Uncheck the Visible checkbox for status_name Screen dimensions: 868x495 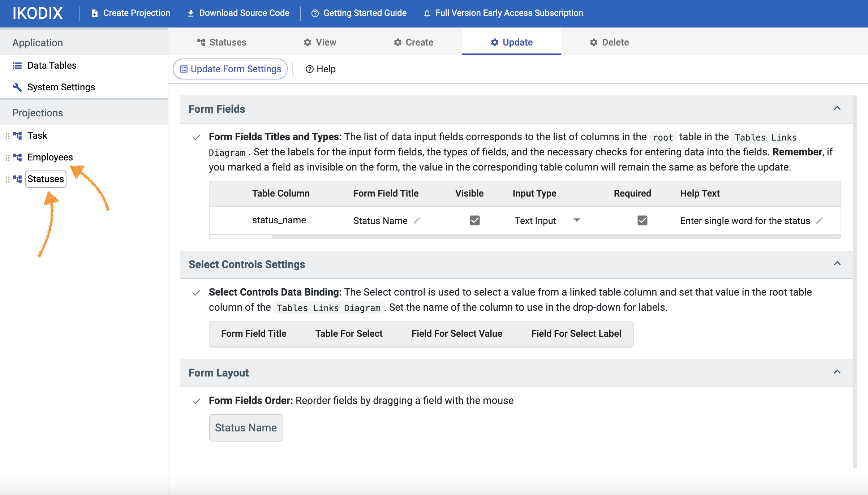point(474,220)
